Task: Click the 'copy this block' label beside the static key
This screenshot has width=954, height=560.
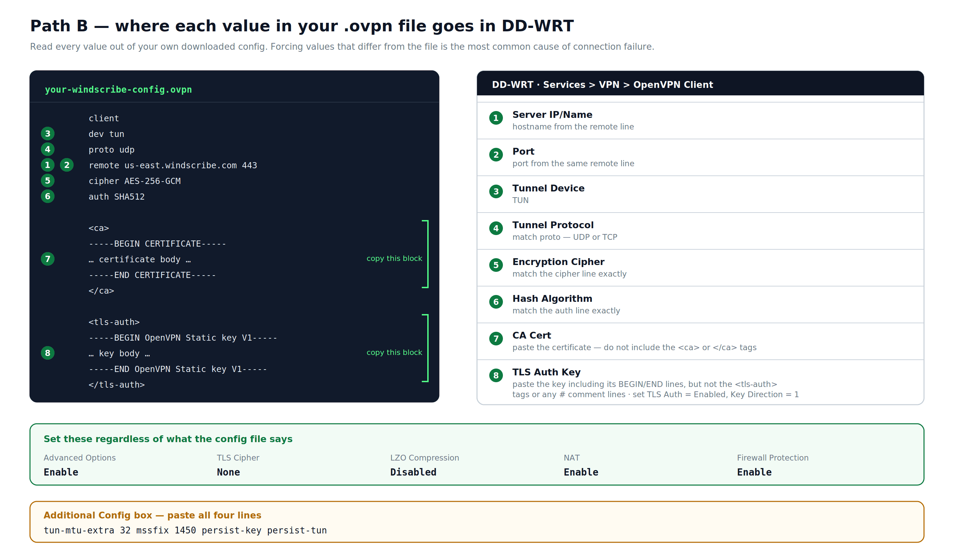Action: point(394,352)
